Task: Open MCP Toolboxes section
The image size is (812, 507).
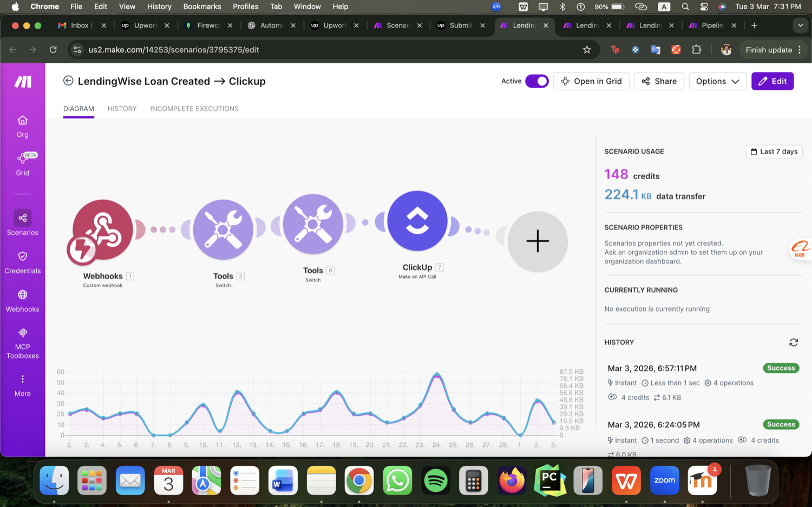Action: point(22,343)
